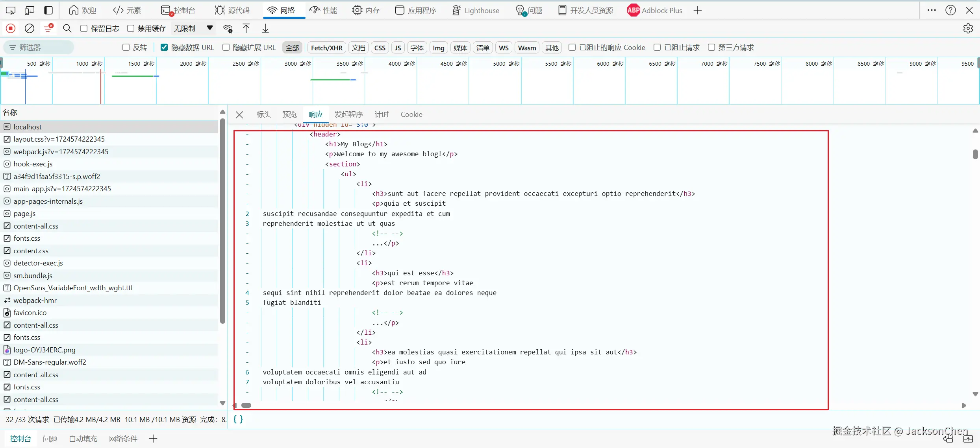
Task: Click the export HAR download arrow
Action: [265, 28]
